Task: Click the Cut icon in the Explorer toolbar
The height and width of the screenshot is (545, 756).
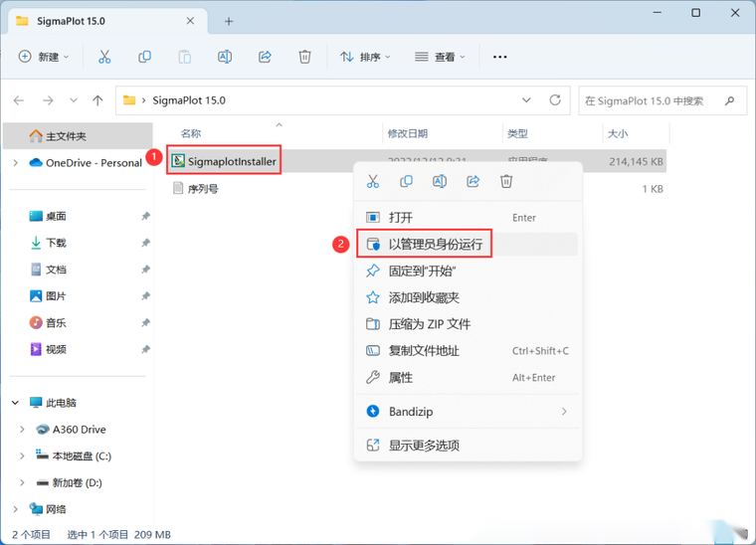Action: coord(104,57)
